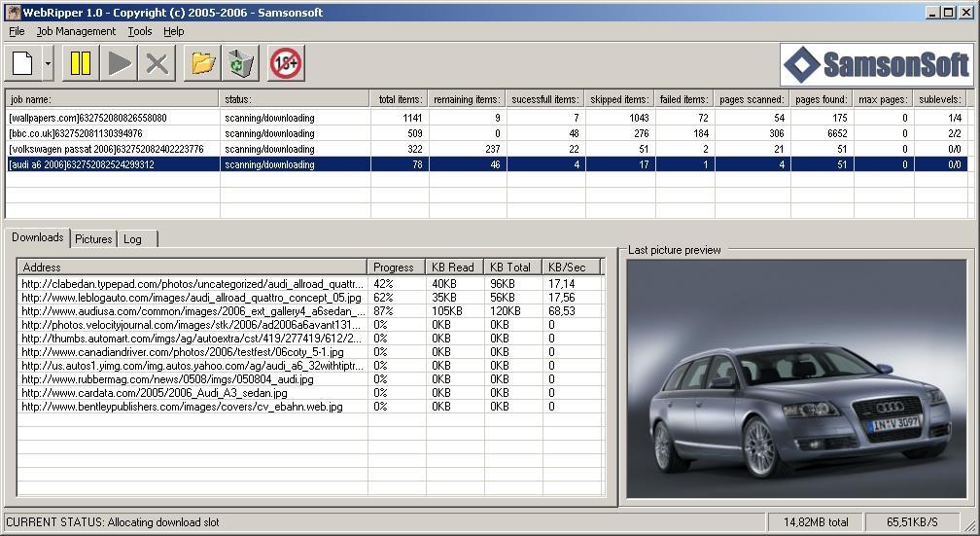
Task: Toggle the 18+ adult filter icon
Action: [286, 63]
